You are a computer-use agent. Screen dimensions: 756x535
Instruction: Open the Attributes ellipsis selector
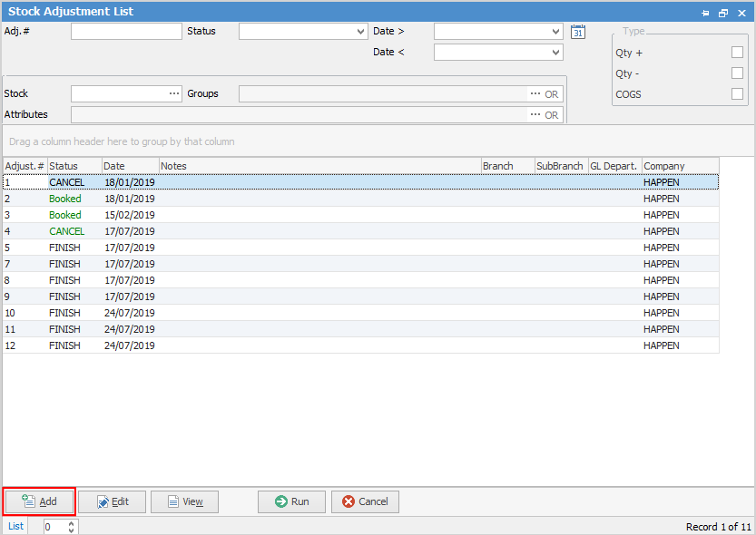(x=535, y=114)
